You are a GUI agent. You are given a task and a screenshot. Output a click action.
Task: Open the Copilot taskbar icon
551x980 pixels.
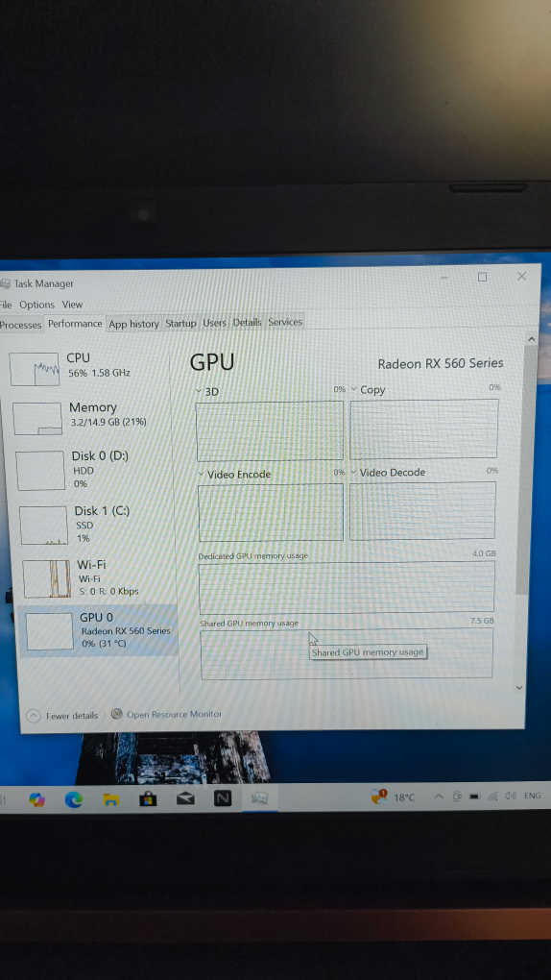36,798
